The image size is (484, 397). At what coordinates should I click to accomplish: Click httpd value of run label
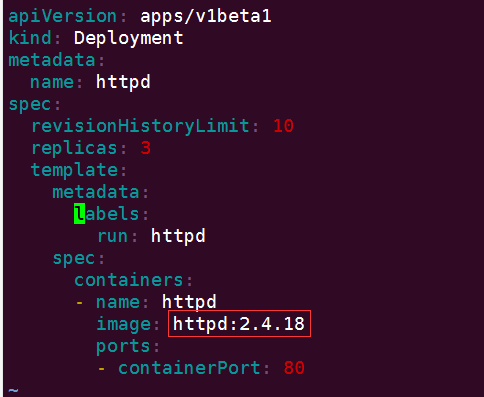[178, 236]
